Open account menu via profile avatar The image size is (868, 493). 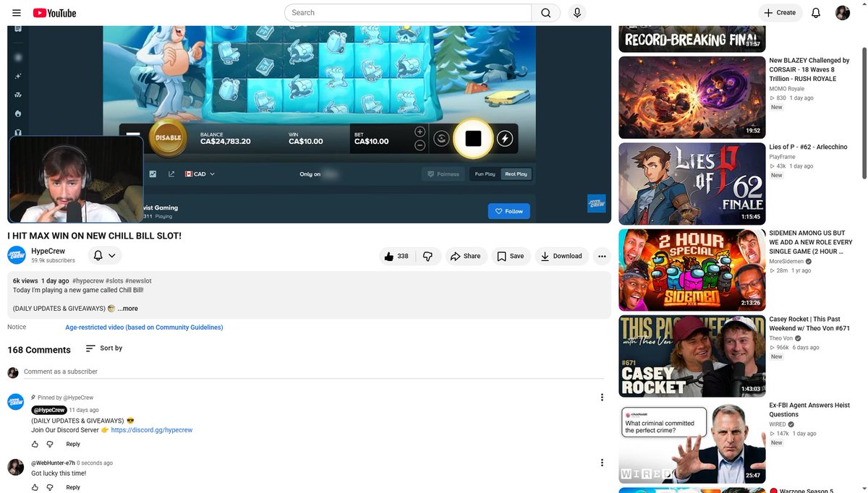(843, 13)
